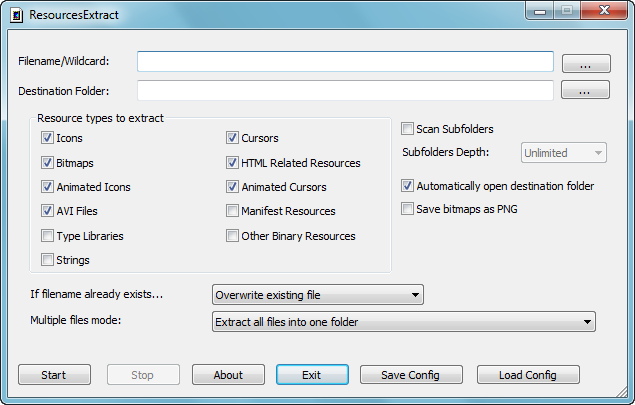This screenshot has width=635, height=405.
Task: Browse for Destination Folder with ellipsis button
Action: (585, 90)
